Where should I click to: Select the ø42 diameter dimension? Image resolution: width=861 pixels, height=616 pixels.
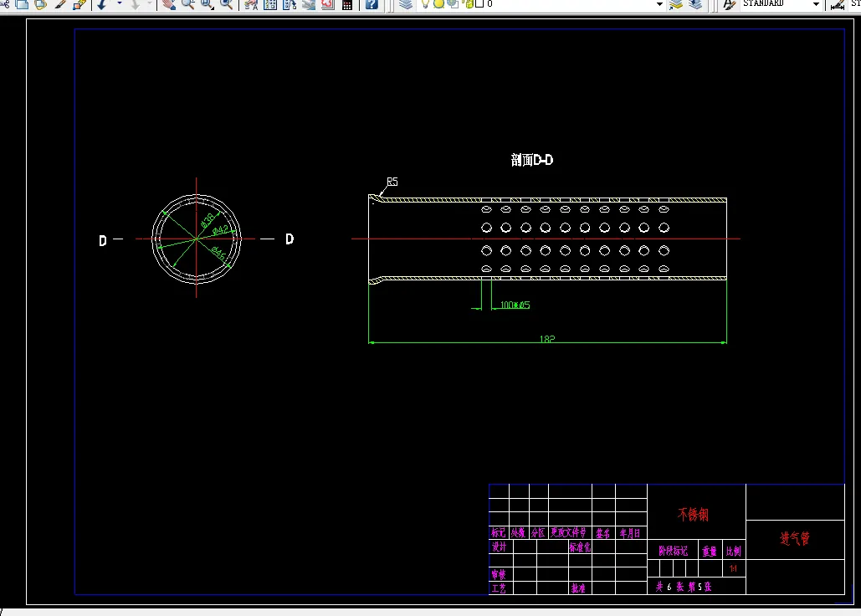click(x=220, y=230)
